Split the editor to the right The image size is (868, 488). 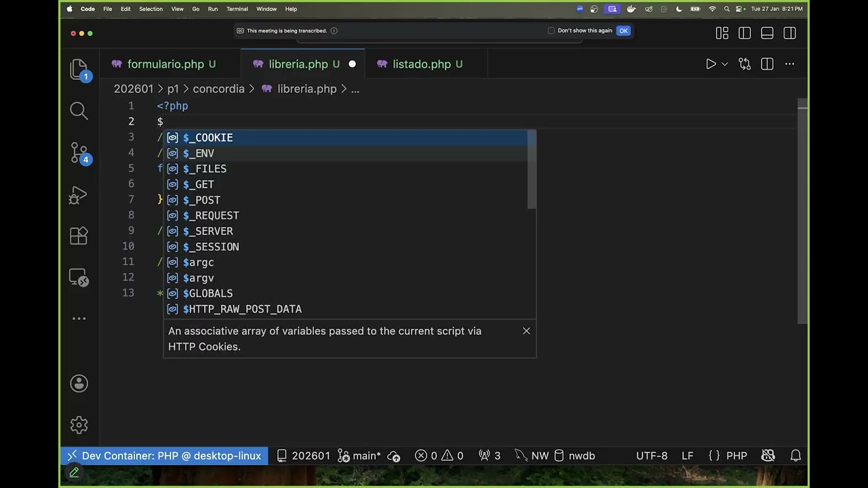(x=767, y=64)
